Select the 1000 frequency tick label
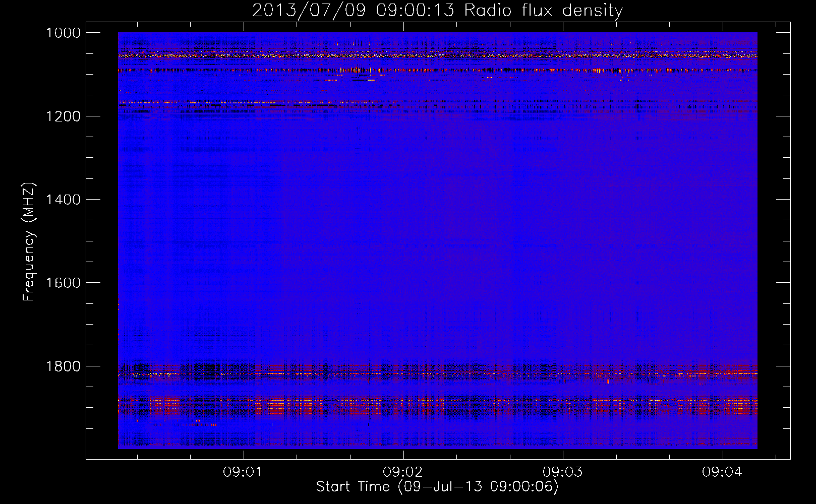 pos(63,33)
